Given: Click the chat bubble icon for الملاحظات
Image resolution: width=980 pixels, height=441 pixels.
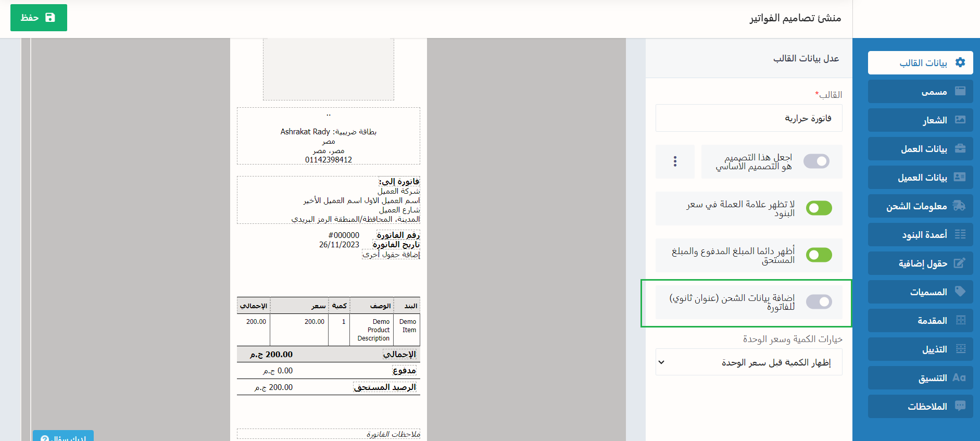Looking at the screenshot, I should (x=960, y=406).
